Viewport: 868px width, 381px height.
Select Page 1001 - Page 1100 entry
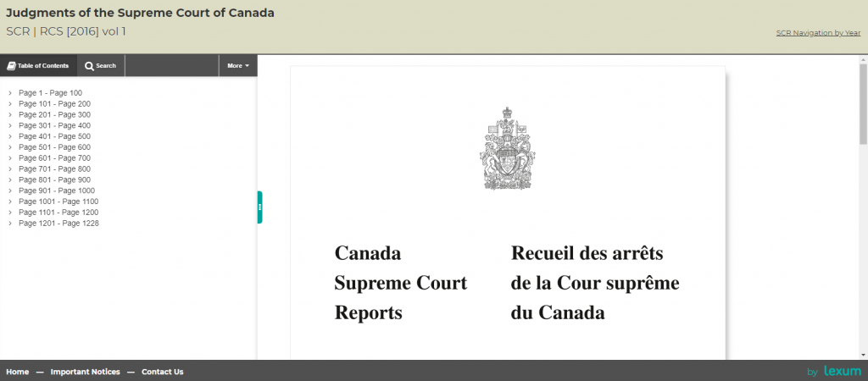coord(58,202)
